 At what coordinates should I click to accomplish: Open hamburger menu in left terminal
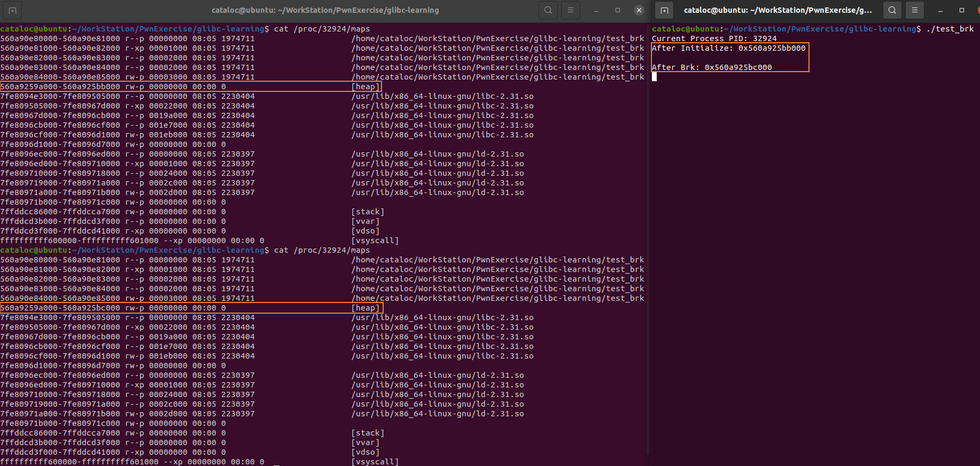click(571, 10)
